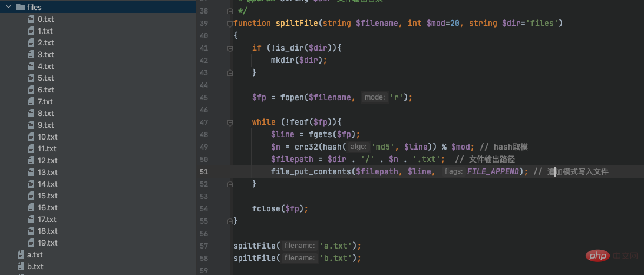
Task: Select the files folder icon
Action: pyautogui.click(x=19, y=7)
